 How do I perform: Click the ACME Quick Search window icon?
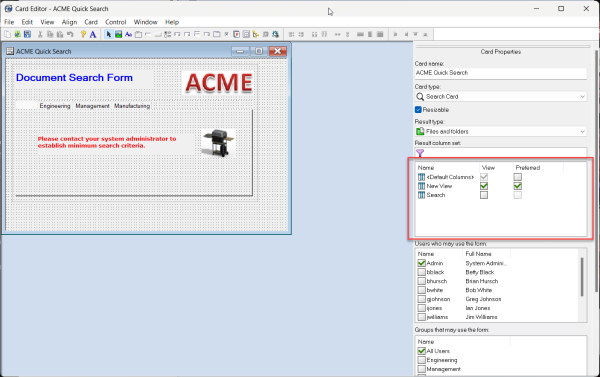click(x=10, y=51)
